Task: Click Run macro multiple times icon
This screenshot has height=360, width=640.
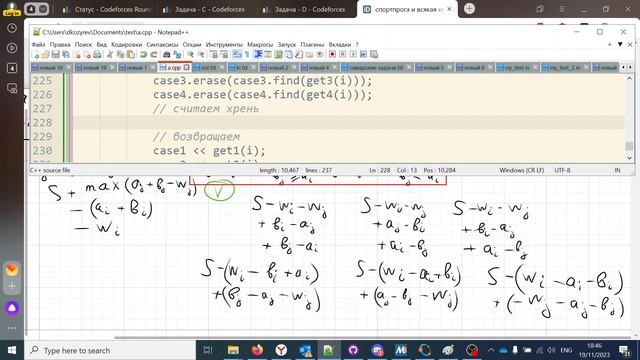Action: coord(364,54)
